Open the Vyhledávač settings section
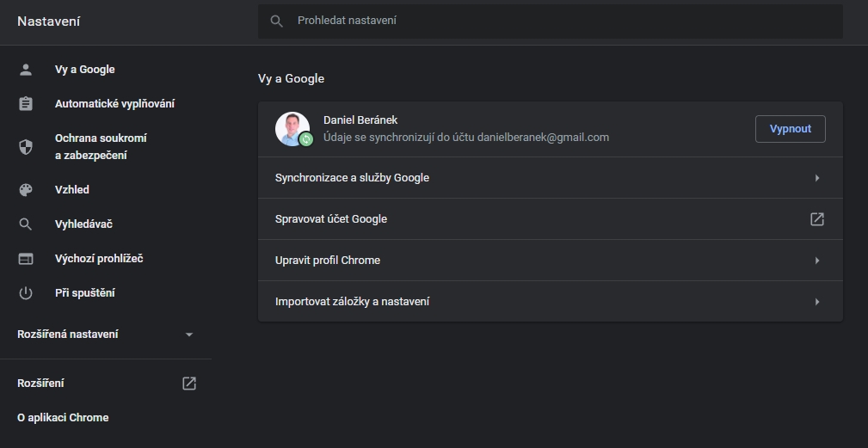 [83, 224]
